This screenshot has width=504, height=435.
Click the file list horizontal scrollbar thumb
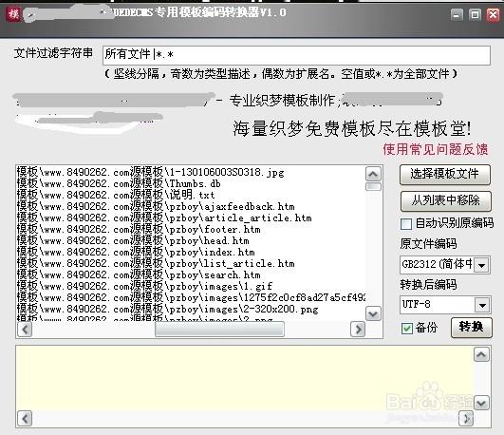(219, 330)
